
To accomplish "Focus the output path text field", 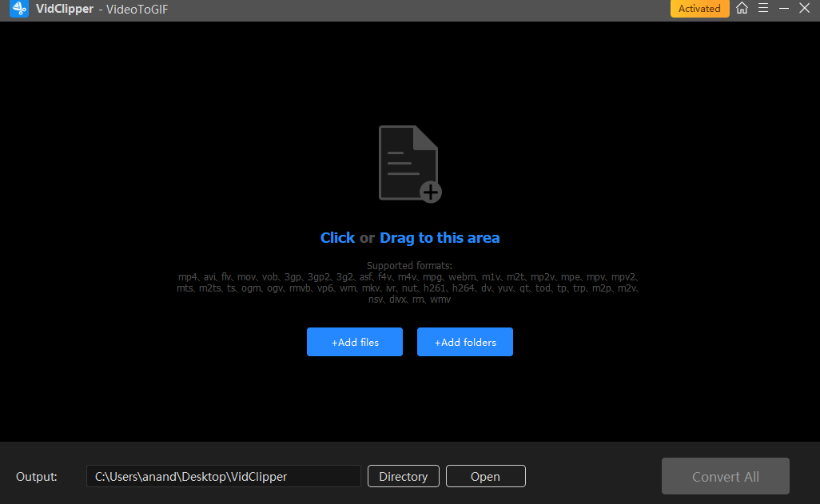I will 223,476.
